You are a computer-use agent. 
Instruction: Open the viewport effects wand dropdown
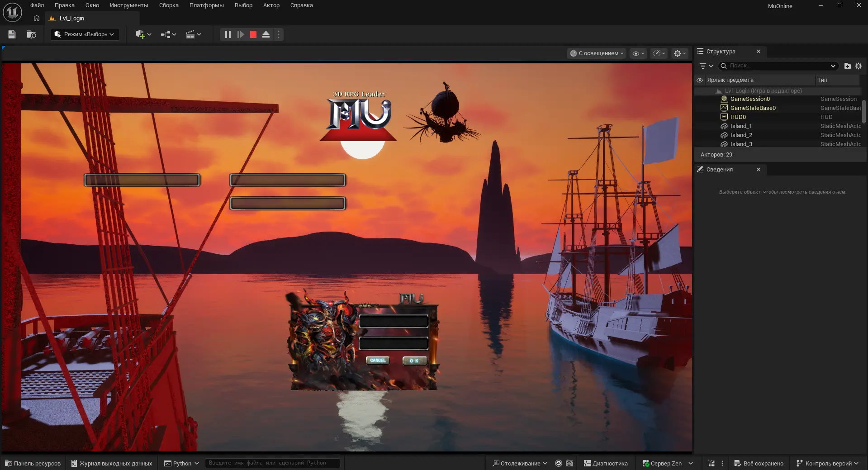pyautogui.click(x=659, y=53)
